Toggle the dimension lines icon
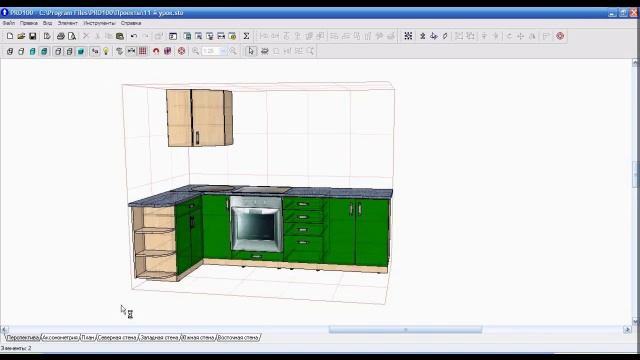 click(x=131, y=51)
